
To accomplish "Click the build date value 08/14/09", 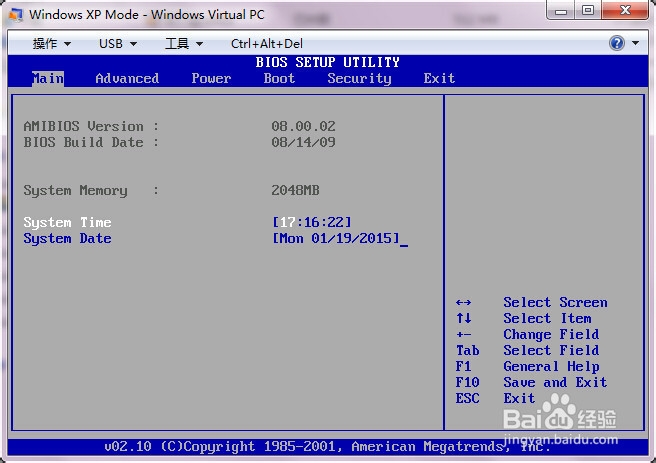I will pyautogui.click(x=303, y=142).
